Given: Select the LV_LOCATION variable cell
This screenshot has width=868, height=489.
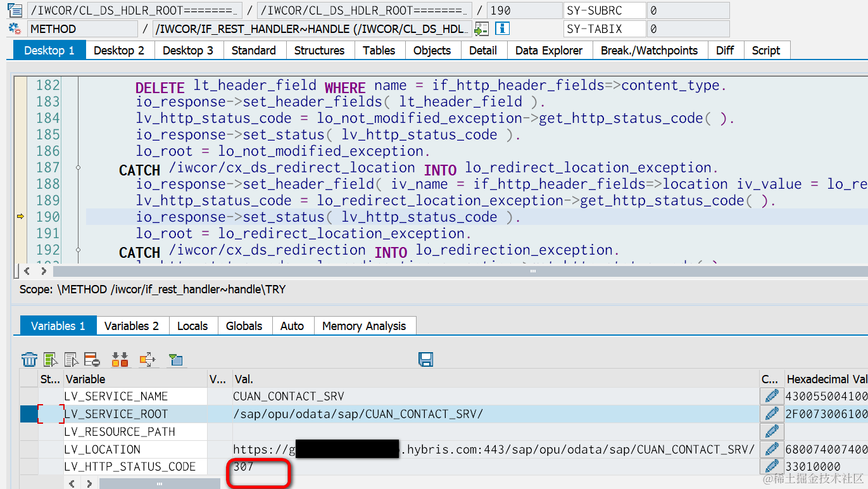Looking at the screenshot, I should point(135,449).
